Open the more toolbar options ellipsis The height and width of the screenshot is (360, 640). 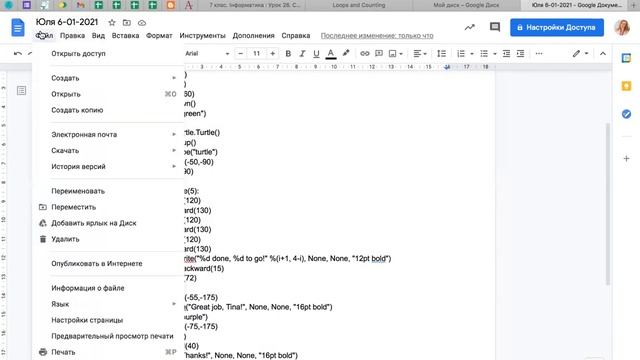539,53
